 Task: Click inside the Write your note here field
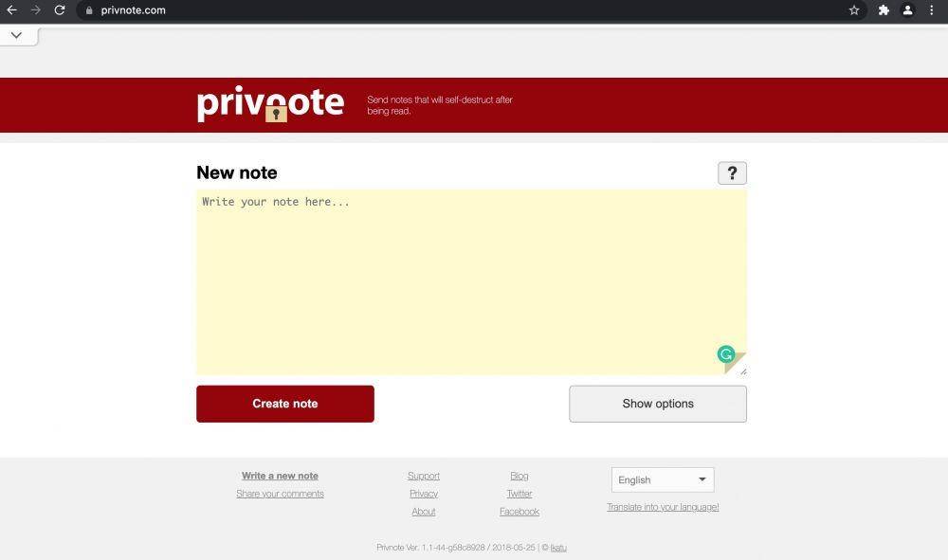pos(471,282)
